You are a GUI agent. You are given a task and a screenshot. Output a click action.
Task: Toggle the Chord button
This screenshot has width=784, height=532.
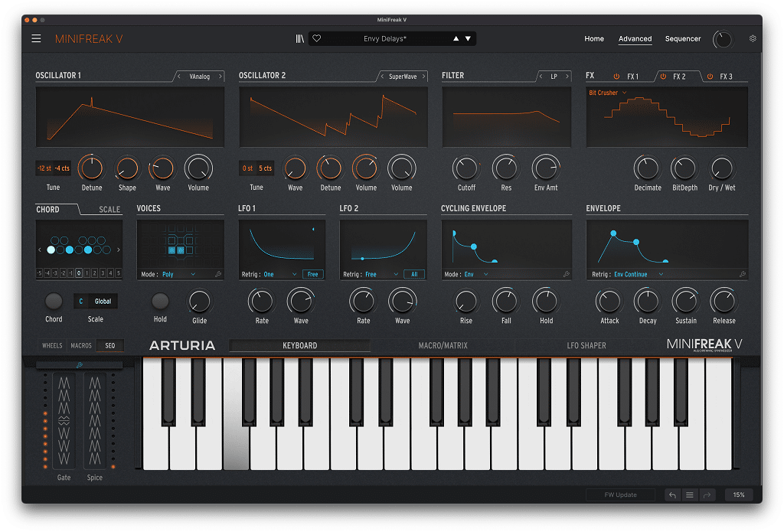tap(54, 301)
